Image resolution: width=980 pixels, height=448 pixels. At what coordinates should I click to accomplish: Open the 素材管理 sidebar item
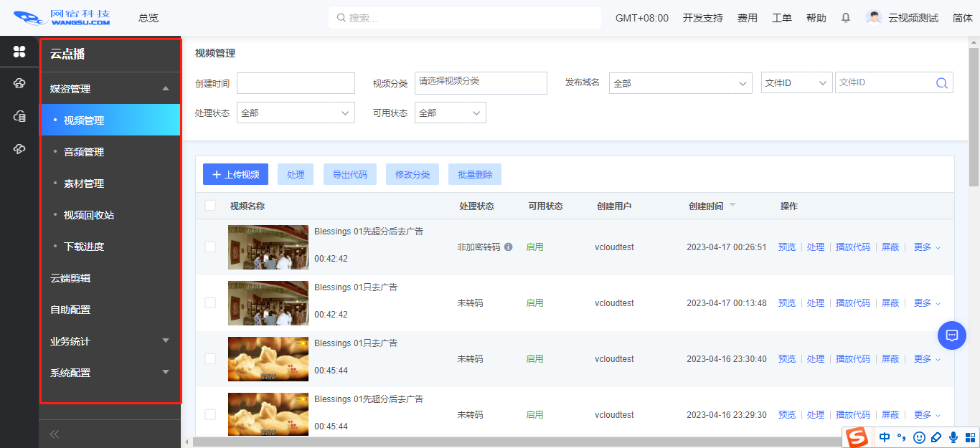click(110, 184)
